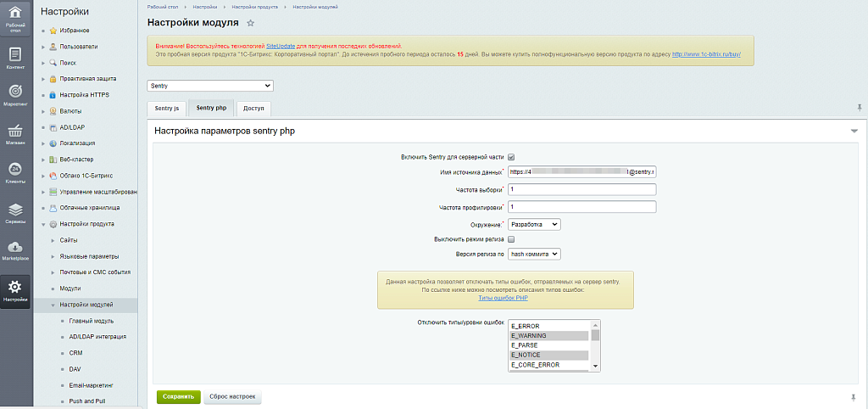868x409 pixels.
Task: Switch to the Доступ tab
Action: [253, 108]
